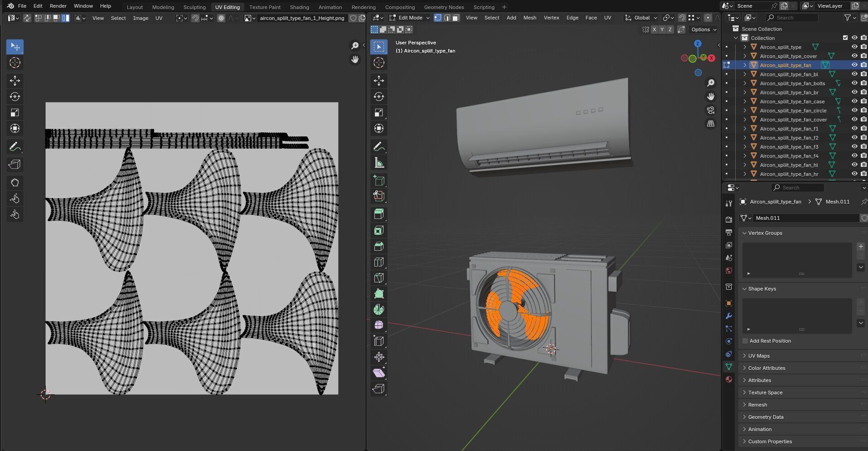Image resolution: width=868 pixels, height=451 pixels.
Task: Open the Mesh menu in the 3D viewport
Action: pos(529,18)
